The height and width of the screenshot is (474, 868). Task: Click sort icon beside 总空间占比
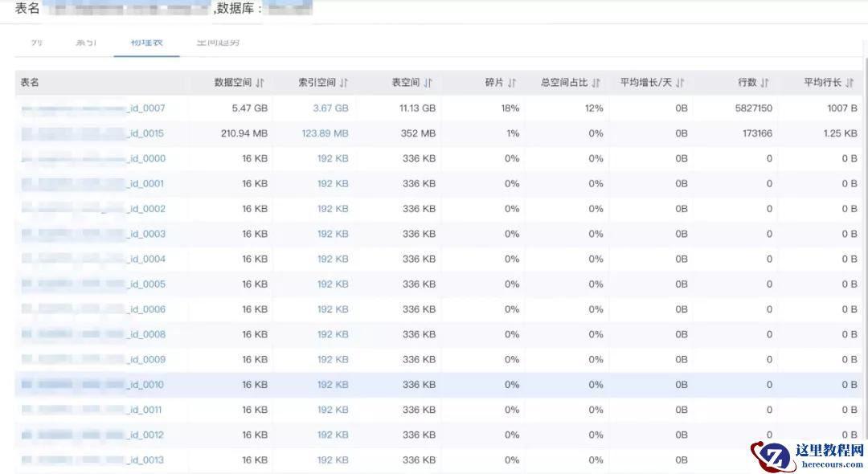click(596, 83)
